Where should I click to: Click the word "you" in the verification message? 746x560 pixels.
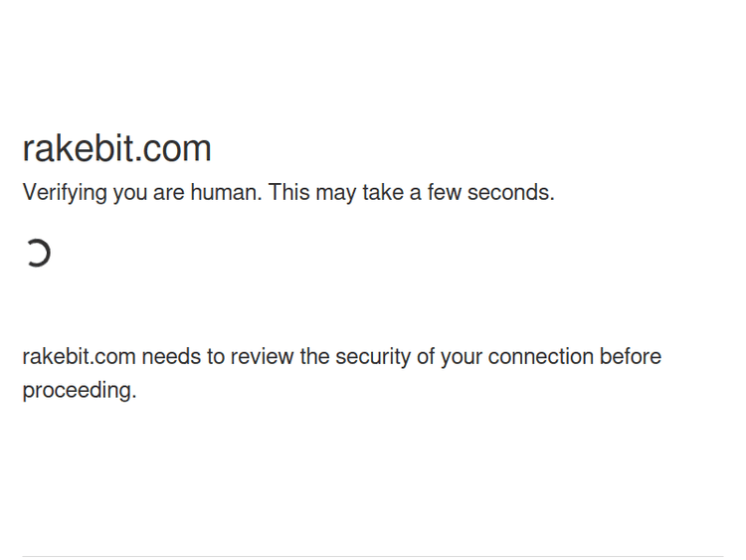coord(129,193)
